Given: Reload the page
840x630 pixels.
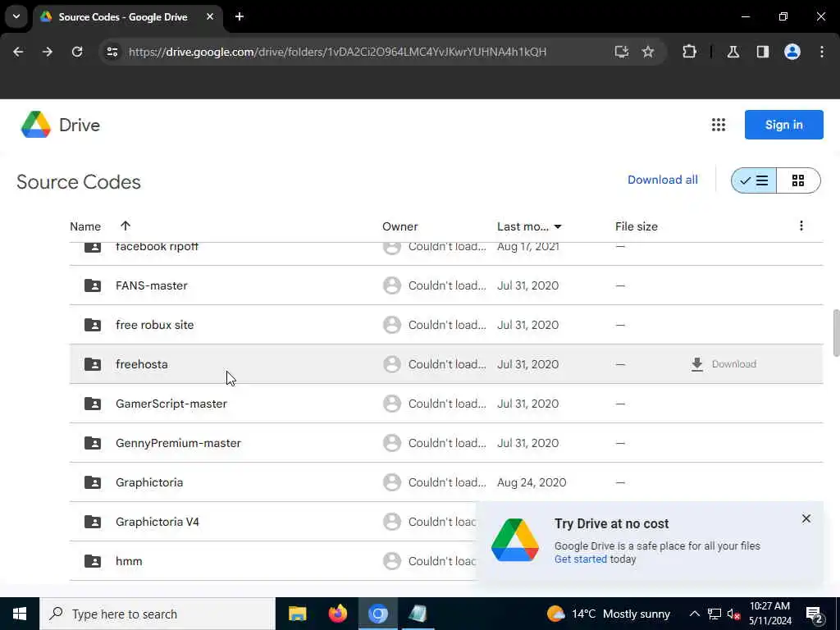Looking at the screenshot, I should coord(77,52).
